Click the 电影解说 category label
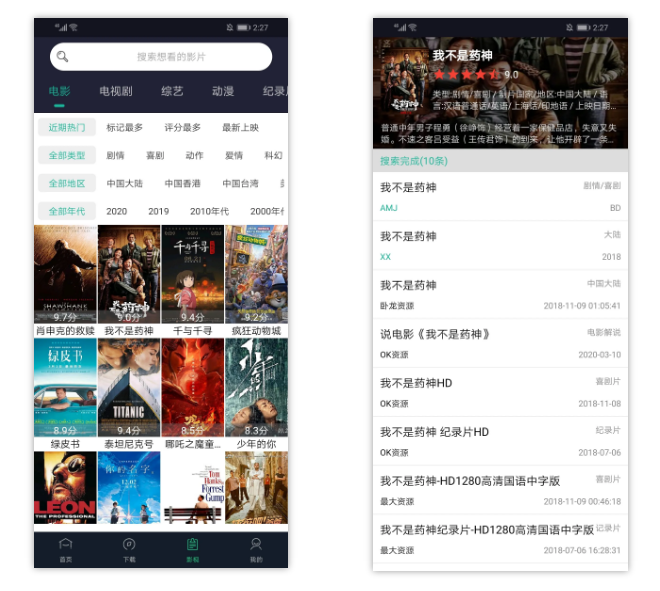The height and width of the screenshot is (591, 660). [x=604, y=332]
